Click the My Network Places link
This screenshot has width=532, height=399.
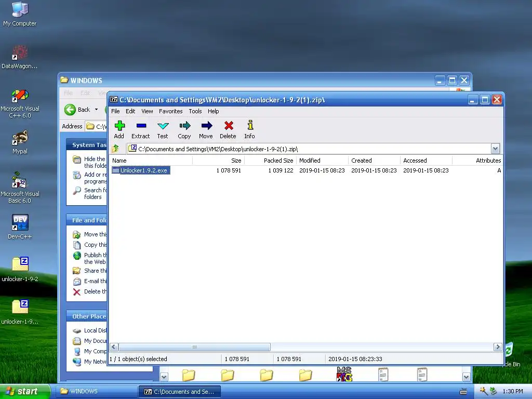pyautogui.click(x=96, y=362)
